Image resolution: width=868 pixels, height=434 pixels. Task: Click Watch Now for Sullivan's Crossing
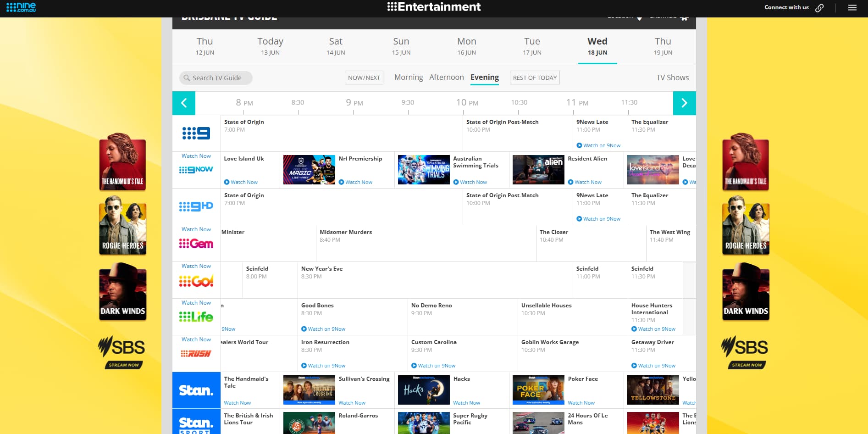[352, 403]
